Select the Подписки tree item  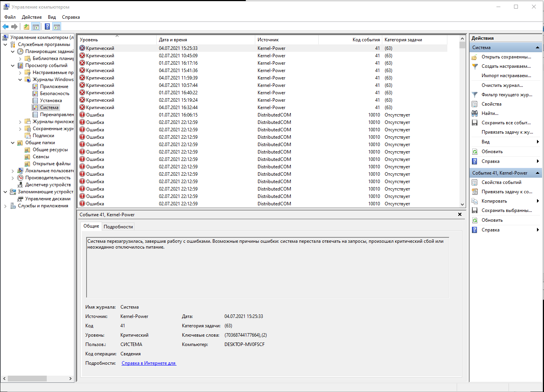pyautogui.click(x=43, y=136)
